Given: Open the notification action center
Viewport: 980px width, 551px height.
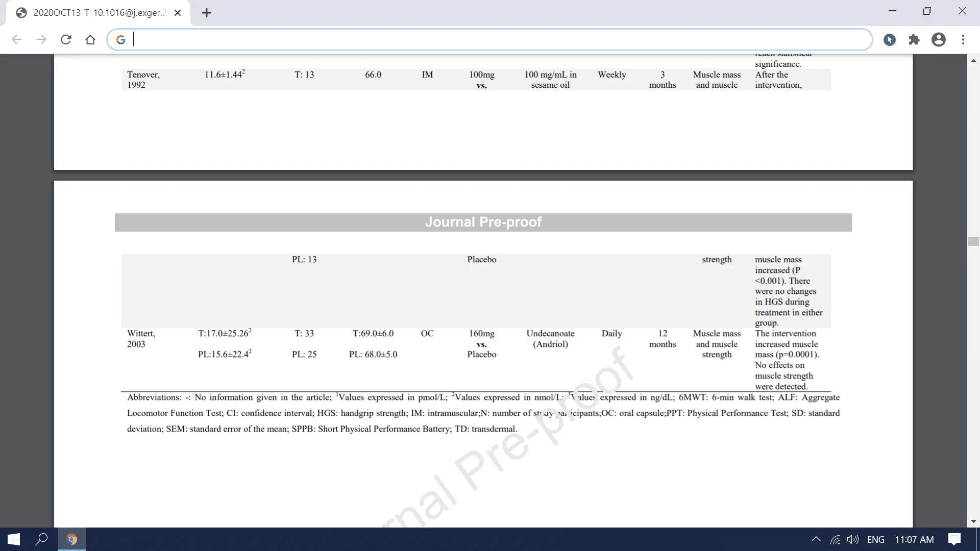Looking at the screenshot, I should click(x=954, y=539).
